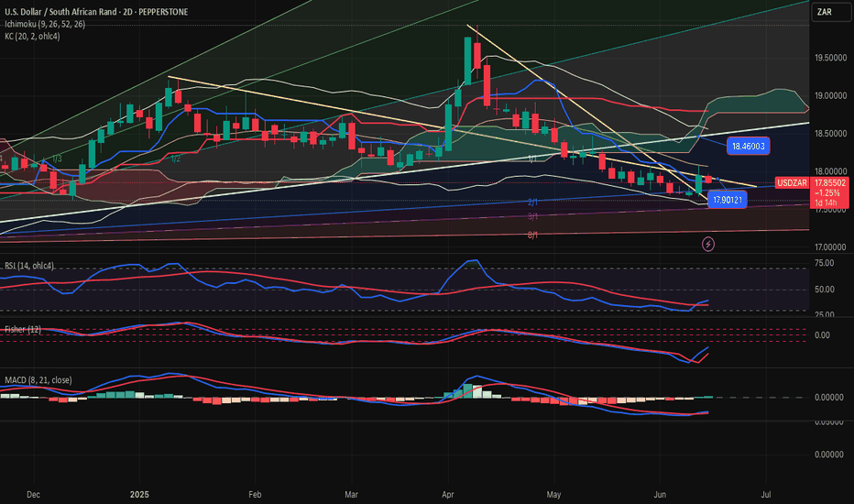854x504 pixels.
Task: Click the 1/1 Gann fan label
Action: (532, 159)
